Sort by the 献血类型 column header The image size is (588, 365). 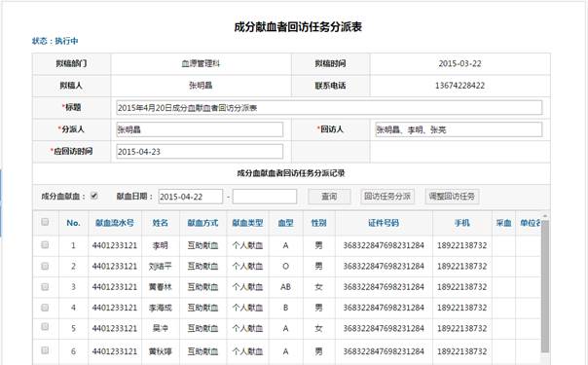point(247,223)
